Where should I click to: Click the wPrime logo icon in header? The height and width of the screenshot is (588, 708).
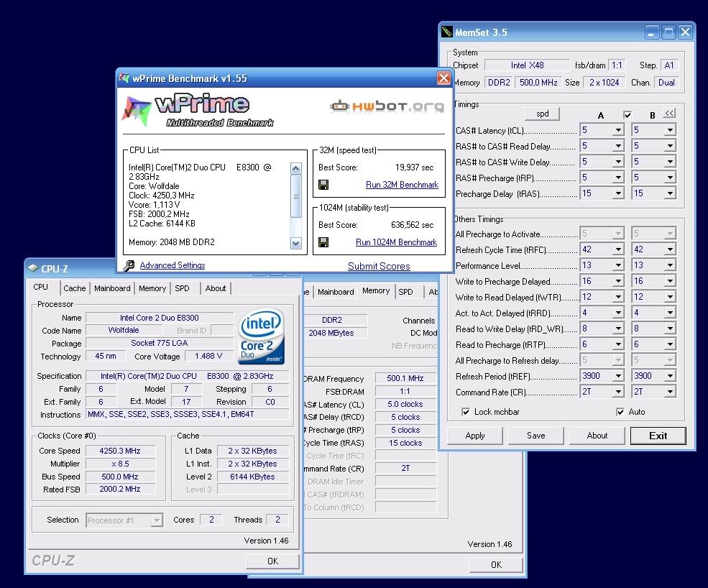(137, 111)
